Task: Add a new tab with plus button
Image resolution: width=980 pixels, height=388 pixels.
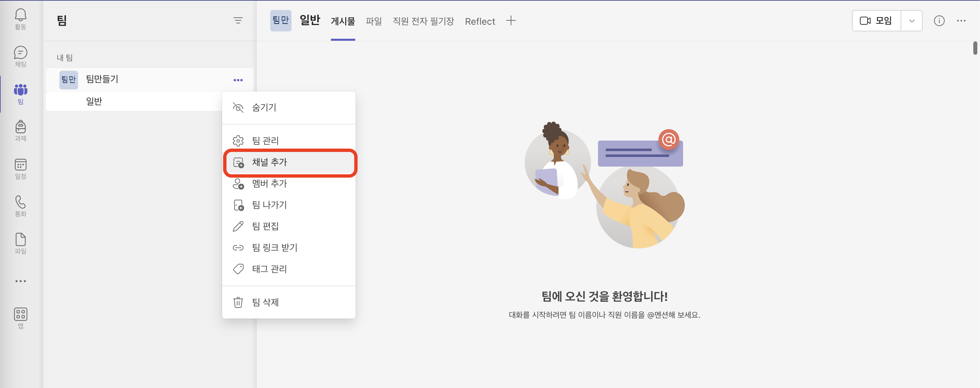Action: 511,21
